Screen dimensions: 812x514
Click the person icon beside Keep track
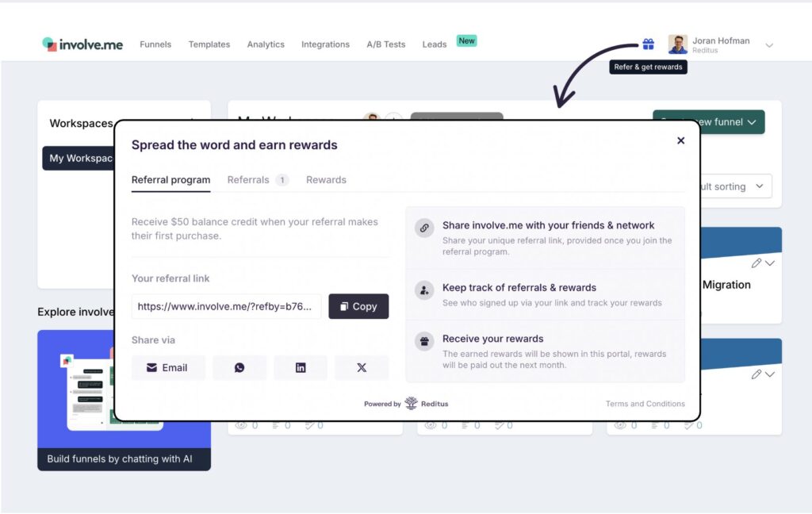[424, 290]
